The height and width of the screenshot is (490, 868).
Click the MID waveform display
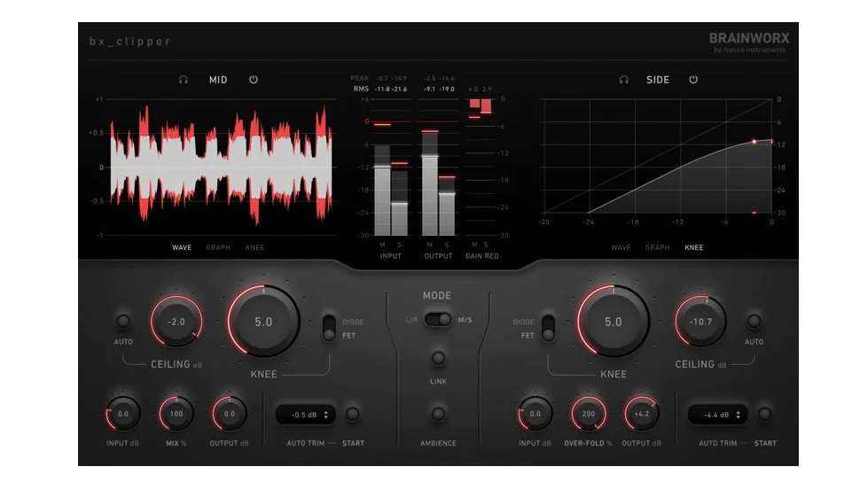tap(222, 167)
